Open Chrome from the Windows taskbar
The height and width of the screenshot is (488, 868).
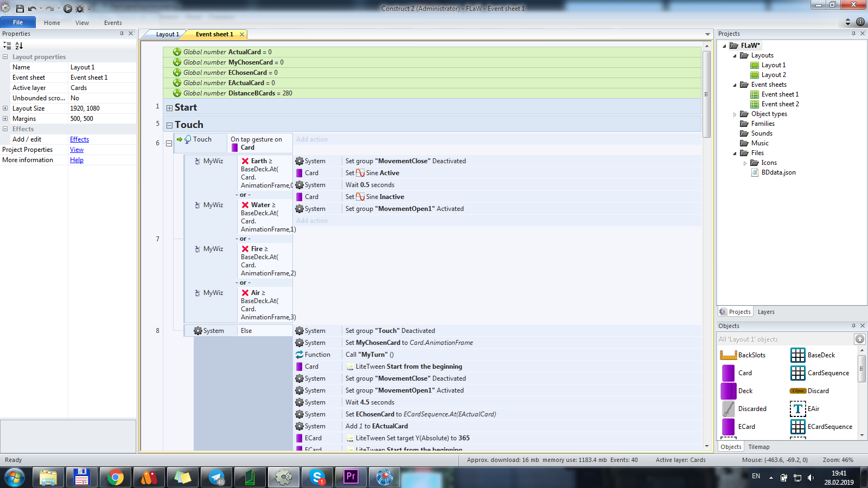tap(115, 477)
